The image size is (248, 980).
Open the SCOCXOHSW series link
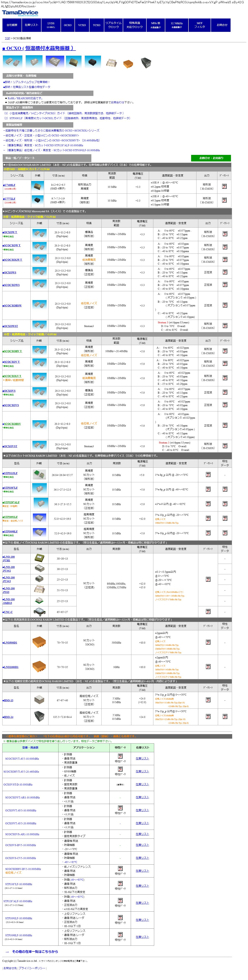click(13, 305)
